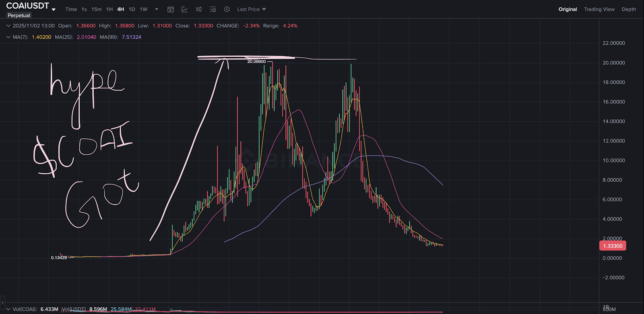Click the 20.09900 high price marker
644x314 pixels.
pyautogui.click(x=256, y=62)
